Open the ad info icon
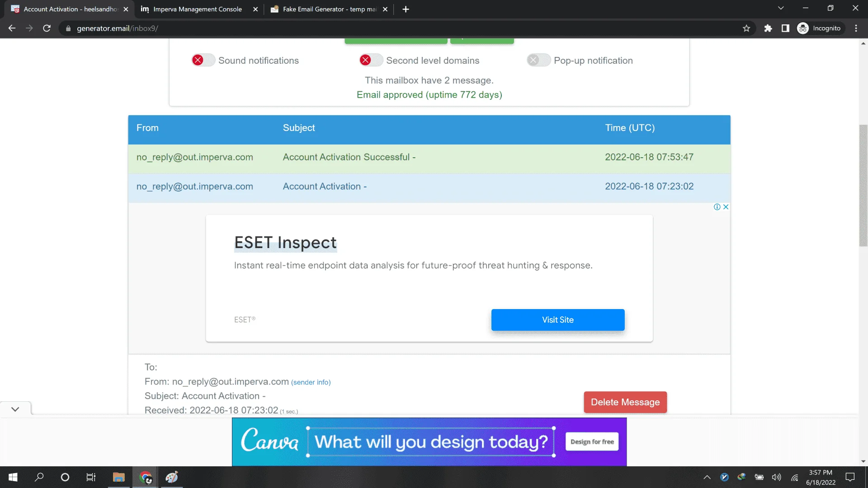The height and width of the screenshot is (488, 868). click(717, 207)
